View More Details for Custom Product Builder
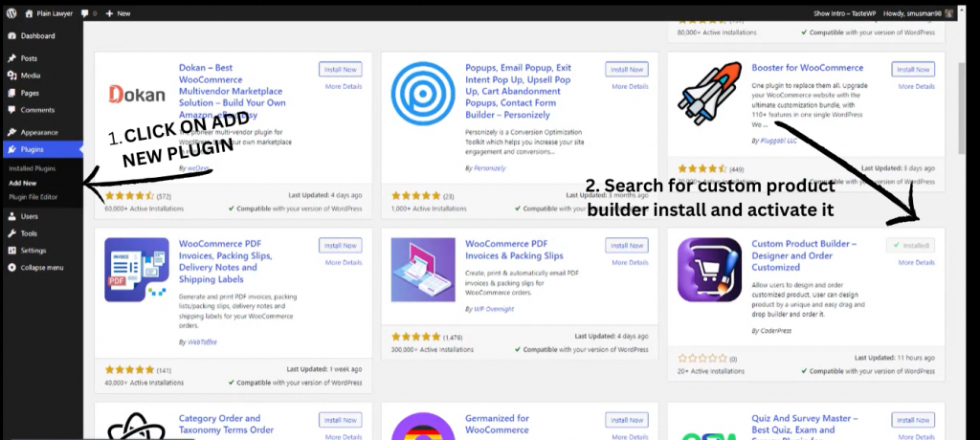The width and height of the screenshot is (980, 440). 914,262
